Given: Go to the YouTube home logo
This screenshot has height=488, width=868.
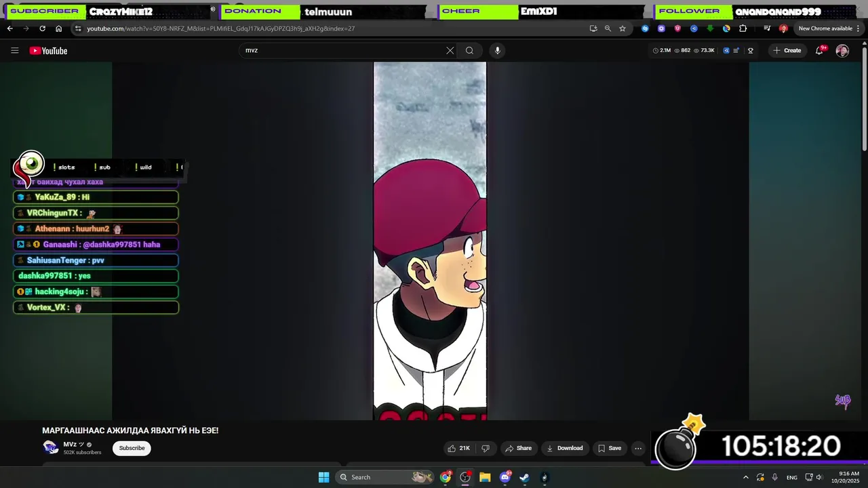Looking at the screenshot, I should coord(48,51).
